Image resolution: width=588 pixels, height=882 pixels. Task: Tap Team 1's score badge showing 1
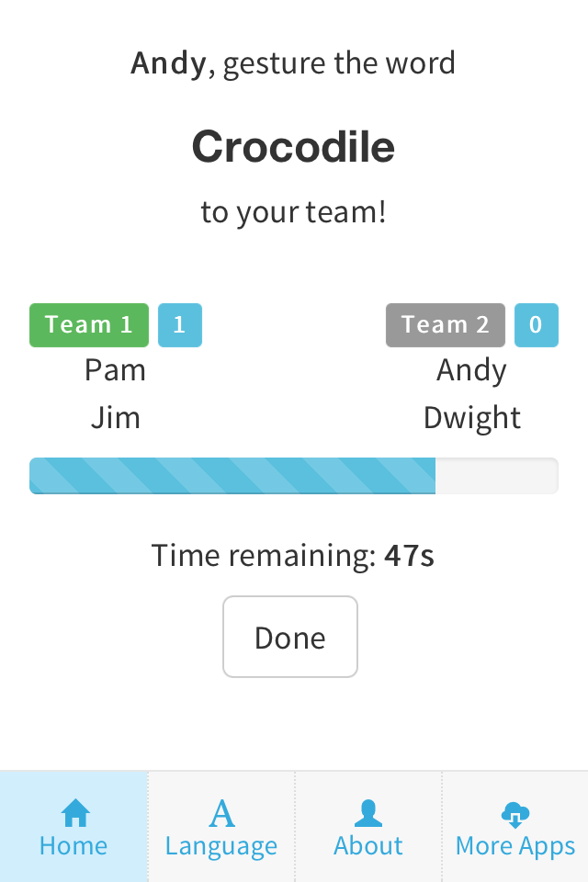(x=180, y=325)
